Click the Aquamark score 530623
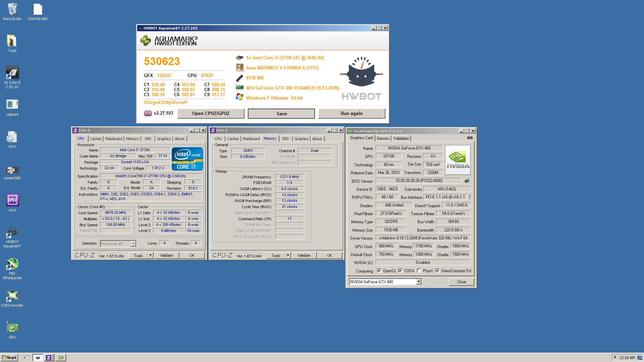 [x=162, y=61]
